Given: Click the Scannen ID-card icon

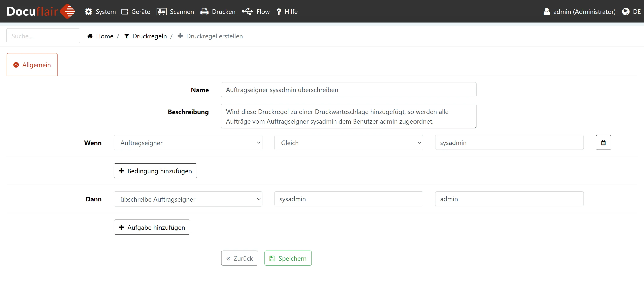Looking at the screenshot, I should coord(161,11).
